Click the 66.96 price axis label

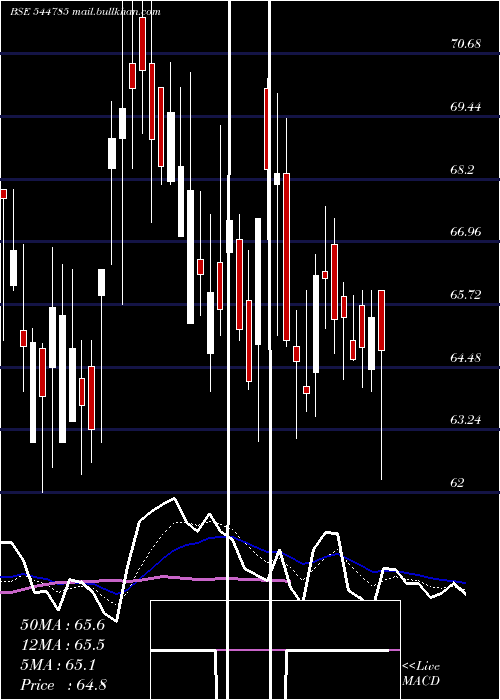(466, 232)
